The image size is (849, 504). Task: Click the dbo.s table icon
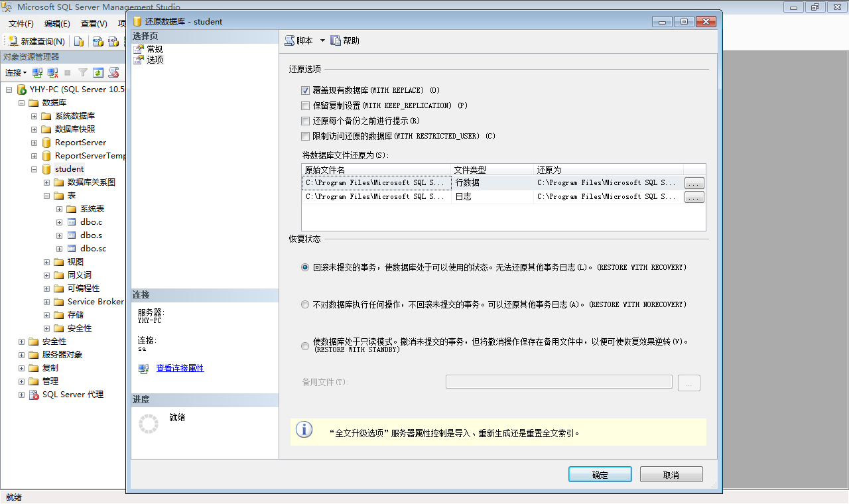[x=72, y=235]
